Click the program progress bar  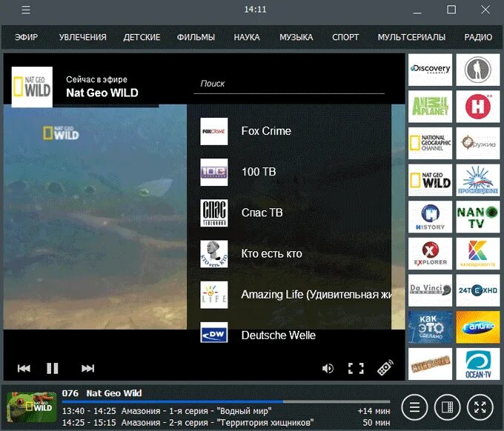coord(226,401)
